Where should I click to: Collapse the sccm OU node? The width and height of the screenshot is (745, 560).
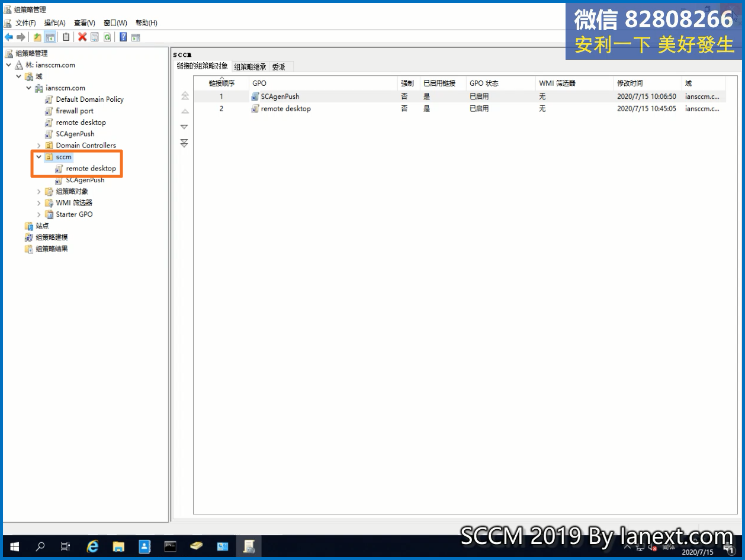(x=38, y=157)
